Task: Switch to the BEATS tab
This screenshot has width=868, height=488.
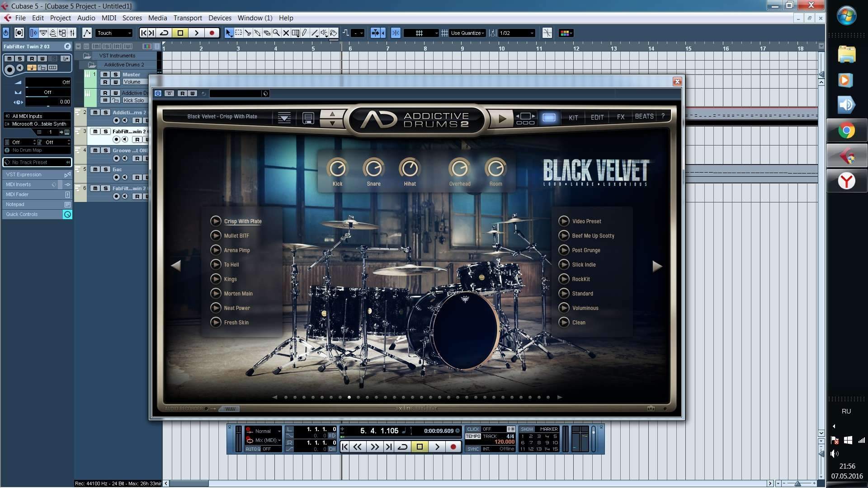Action: (644, 117)
